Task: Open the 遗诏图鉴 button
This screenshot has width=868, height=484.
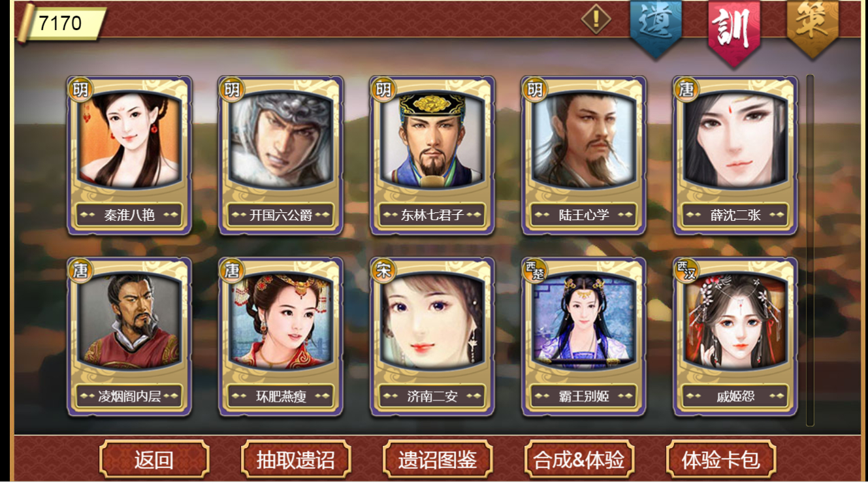Action: pyautogui.click(x=438, y=459)
